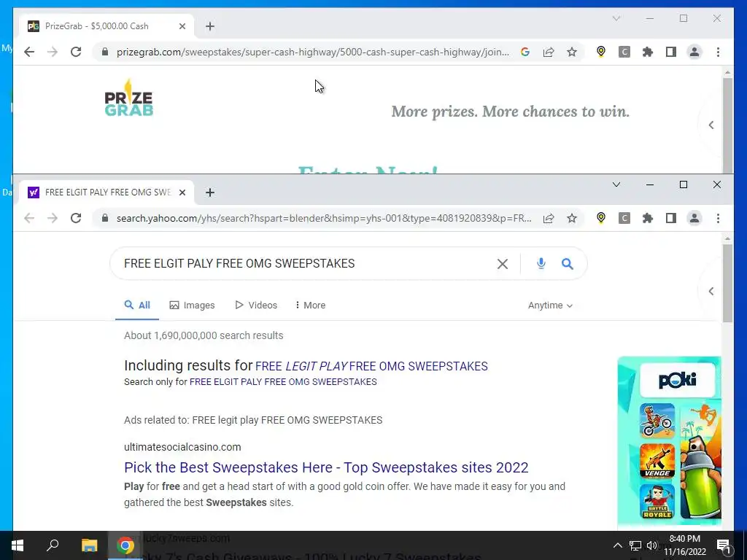This screenshot has width=747, height=560.
Task: Open tab search chevron in PrizeGrab window
Action: coord(616,18)
